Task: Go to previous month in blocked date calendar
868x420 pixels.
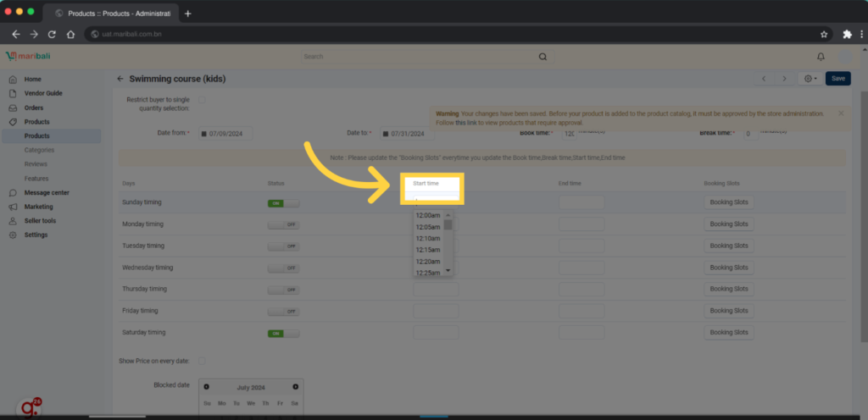Action: click(x=207, y=386)
